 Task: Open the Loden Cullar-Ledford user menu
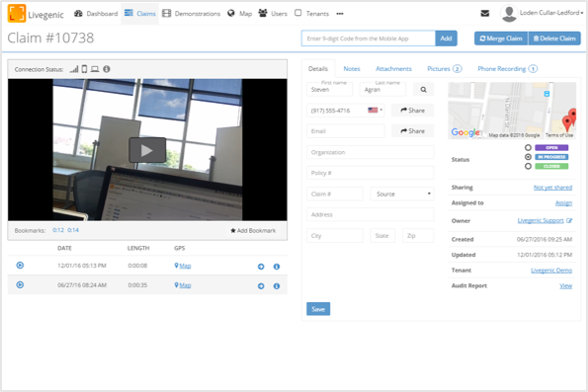coord(543,13)
